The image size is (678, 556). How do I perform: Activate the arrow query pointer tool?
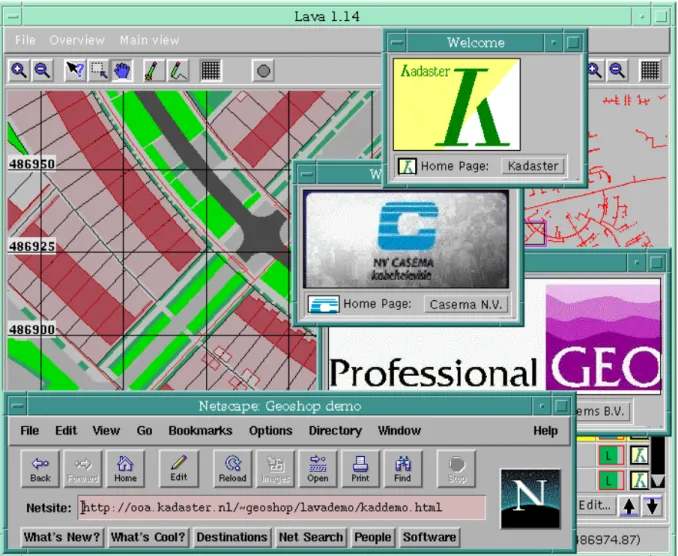(75, 70)
